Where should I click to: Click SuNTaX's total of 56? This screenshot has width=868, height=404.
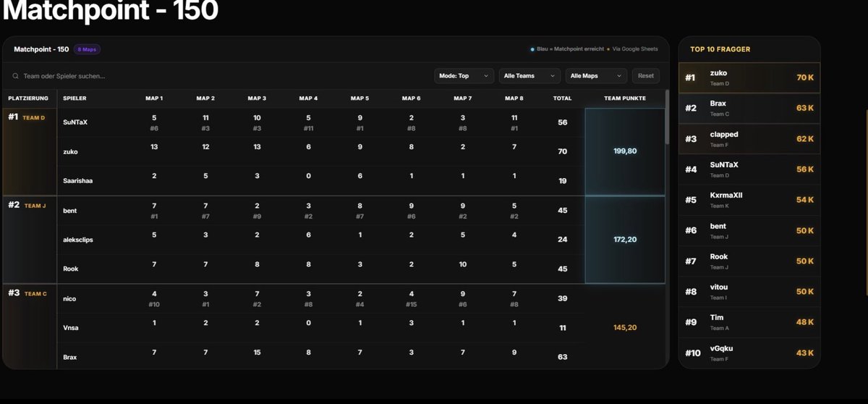pos(563,122)
